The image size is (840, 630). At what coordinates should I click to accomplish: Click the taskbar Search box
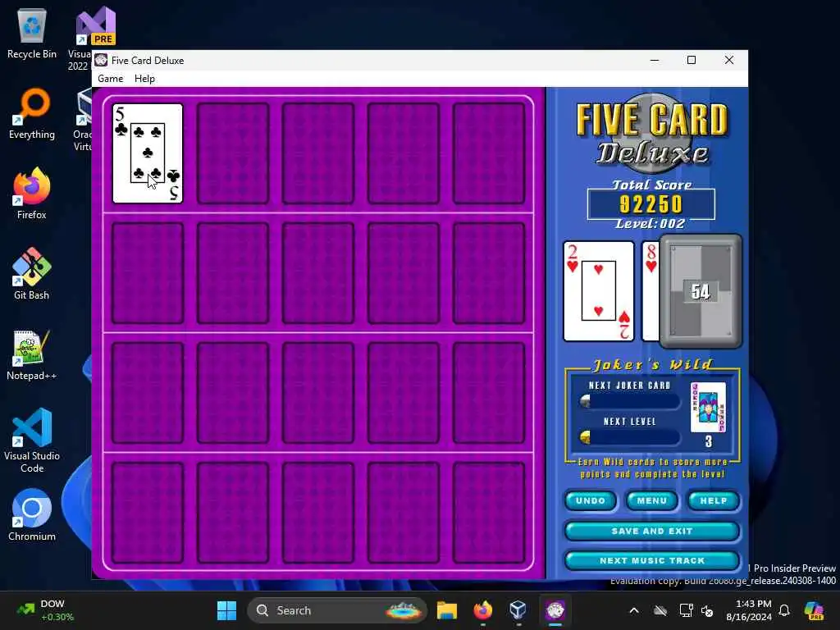click(337, 610)
